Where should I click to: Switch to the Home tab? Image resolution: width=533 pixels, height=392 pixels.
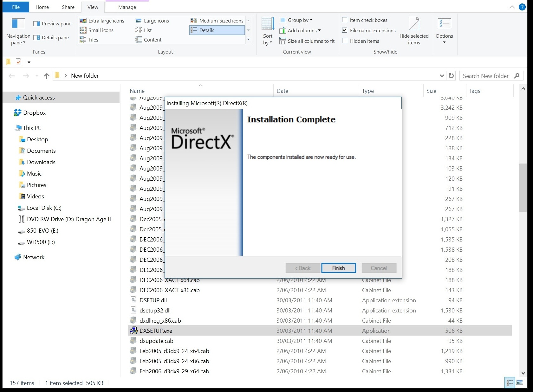click(42, 7)
